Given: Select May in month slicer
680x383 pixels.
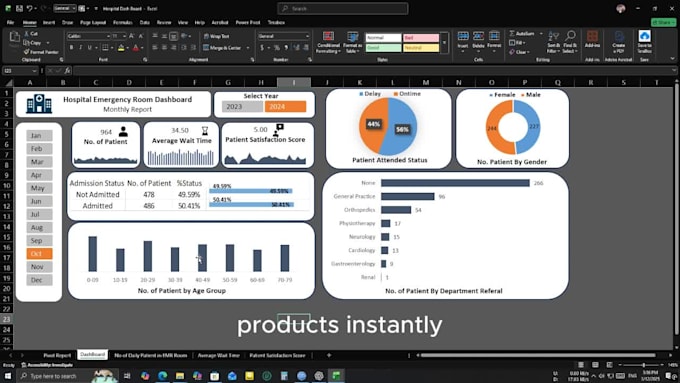Looking at the screenshot, I should click(x=39, y=188).
